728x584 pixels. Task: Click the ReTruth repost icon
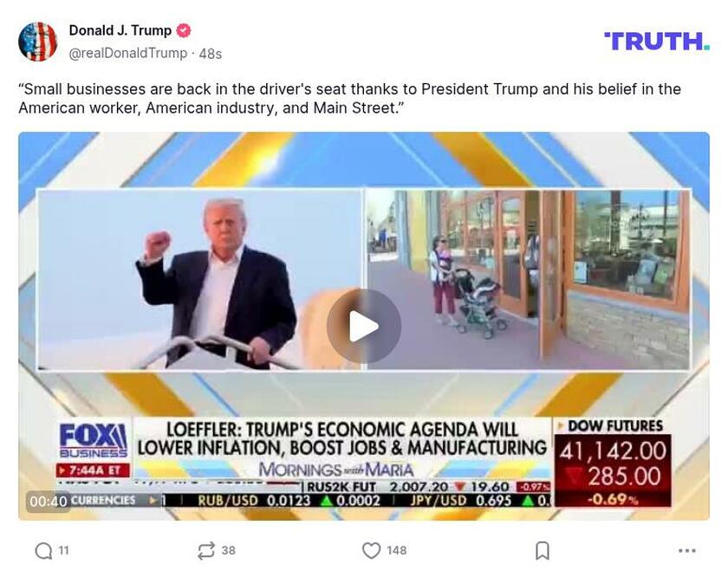point(205,550)
